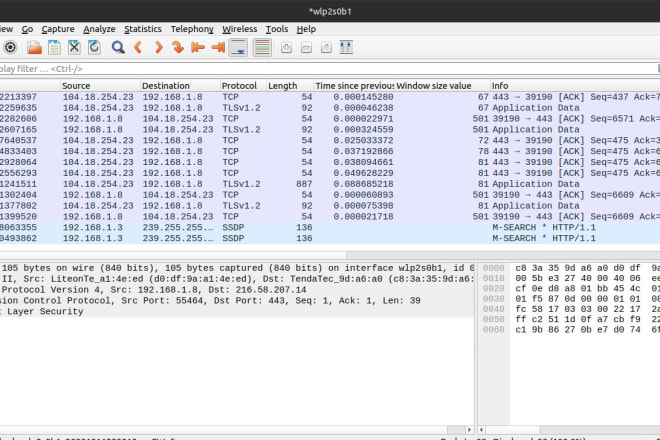The image size is (660, 440).
Task: Open capture options gear icon
Action: click(10, 47)
